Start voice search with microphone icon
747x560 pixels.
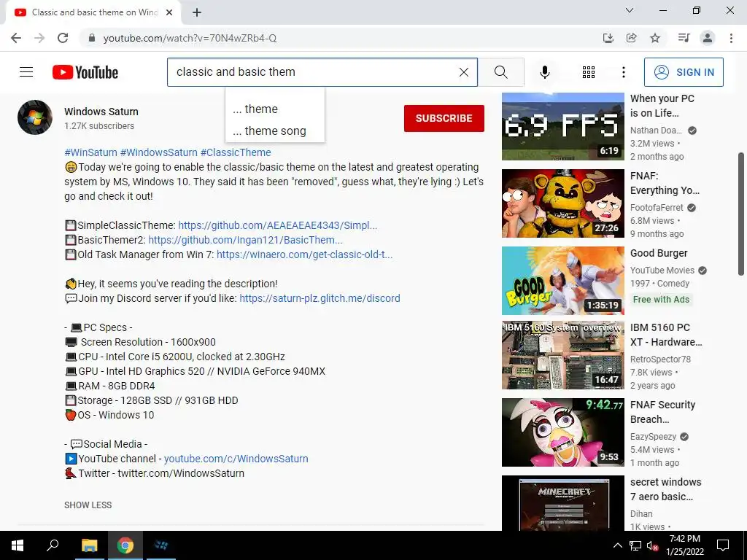[544, 72]
